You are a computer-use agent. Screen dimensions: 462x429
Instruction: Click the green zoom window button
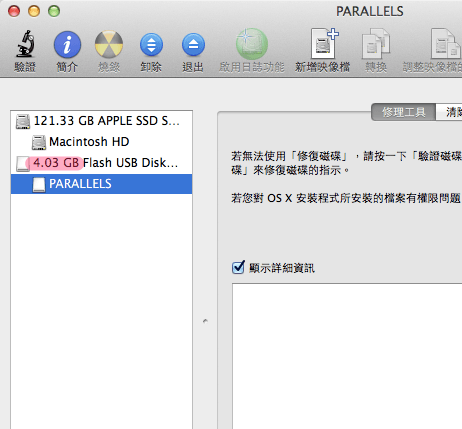coord(54,11)
